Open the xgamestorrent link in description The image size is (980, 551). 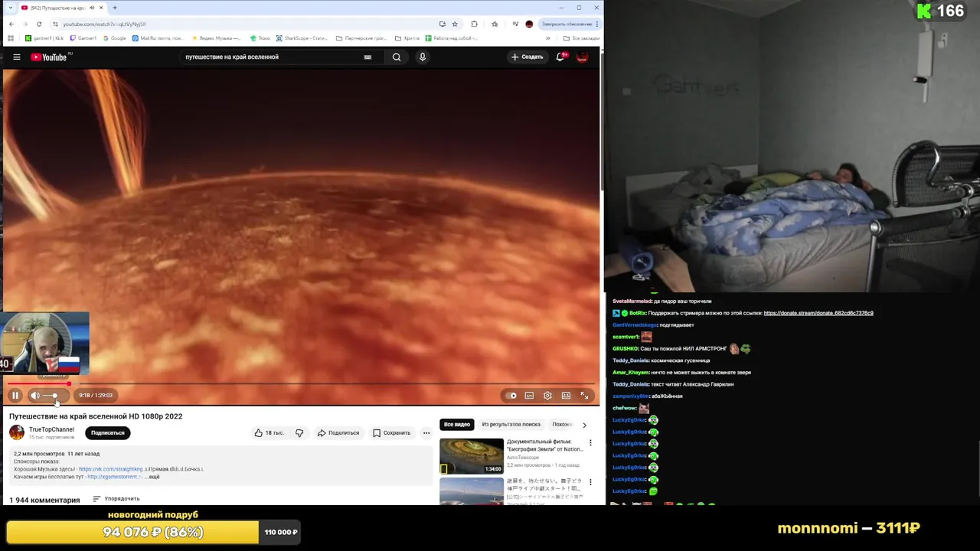[x=114, y=477]
